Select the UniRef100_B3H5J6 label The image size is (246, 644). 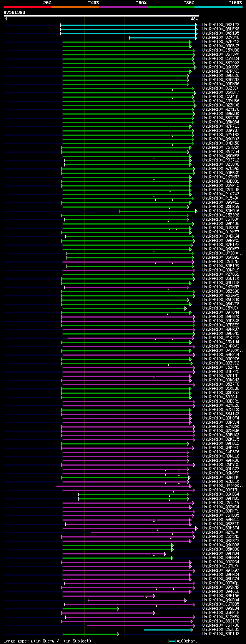pos(221,211)
